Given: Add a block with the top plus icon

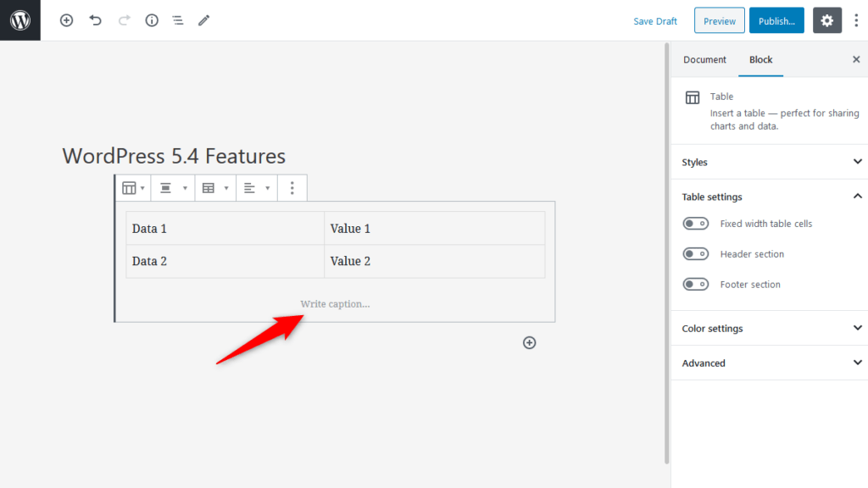Looking at the screenshot, I should pyautogui.click(x=66, y=20).
